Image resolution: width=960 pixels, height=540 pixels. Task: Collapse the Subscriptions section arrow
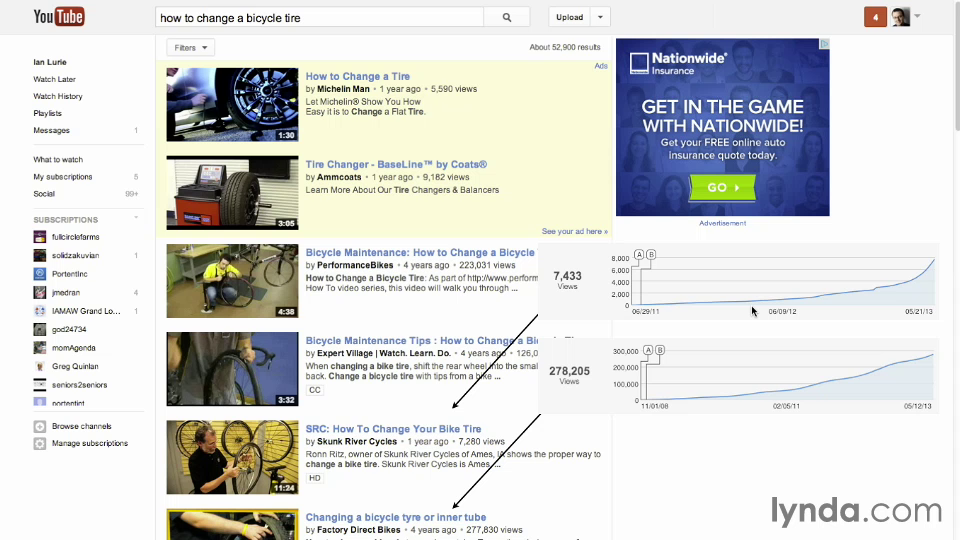click(x=136, y=218)
